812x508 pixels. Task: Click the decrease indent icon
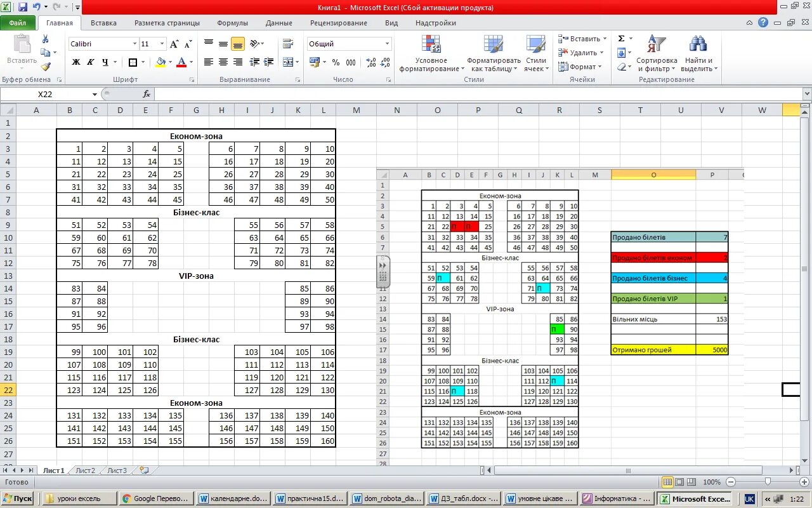point(254,62)
